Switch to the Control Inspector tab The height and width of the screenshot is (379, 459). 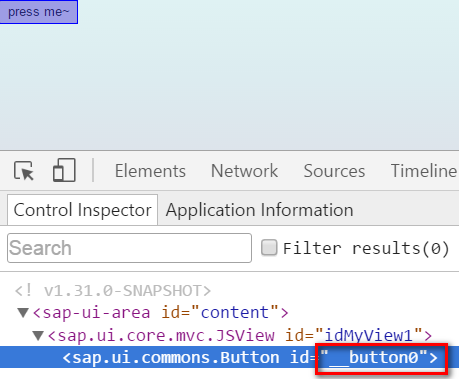[82, 210]
